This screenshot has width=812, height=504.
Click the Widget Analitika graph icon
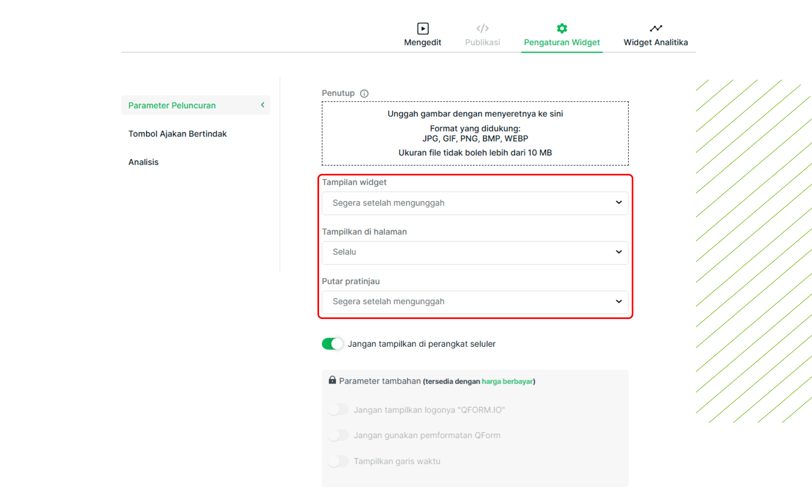click(656, 28)
